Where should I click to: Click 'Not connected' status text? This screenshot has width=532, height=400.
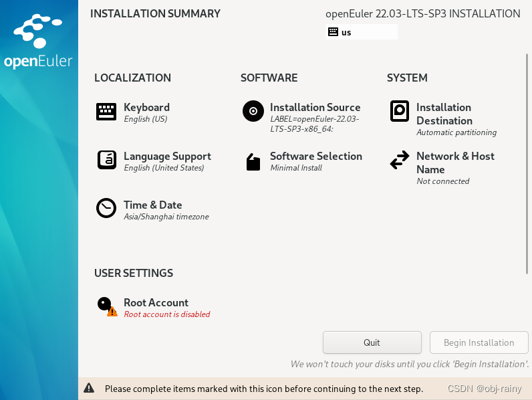pos(442,181)
